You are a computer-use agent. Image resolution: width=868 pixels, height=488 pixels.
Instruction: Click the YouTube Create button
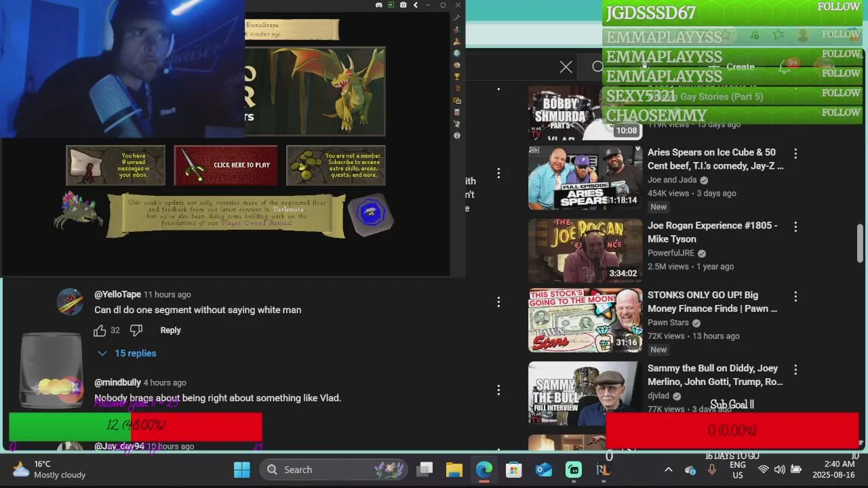click(732, 67)
